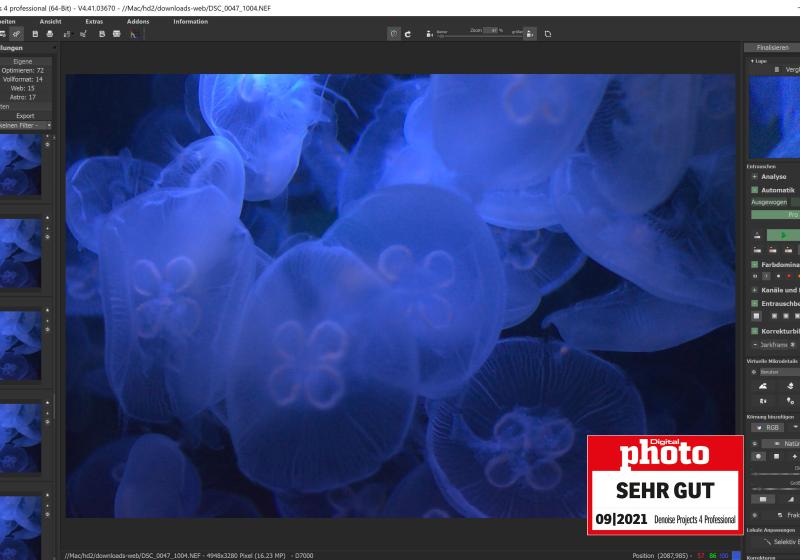The width and height of the screenshot is (800, 560).
Task: Open the Extras menu
Action: point(94,21)
